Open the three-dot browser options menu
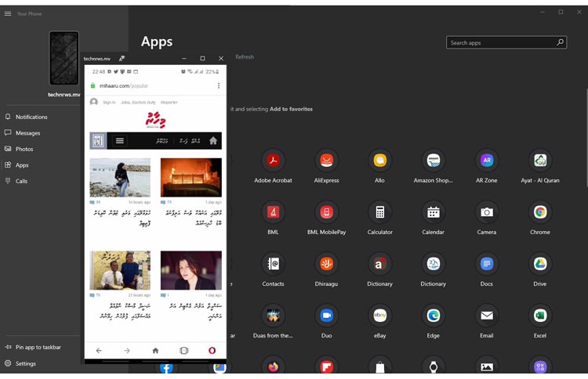The width and height of the screenshot is (588, 379). [x=218, y=86]
